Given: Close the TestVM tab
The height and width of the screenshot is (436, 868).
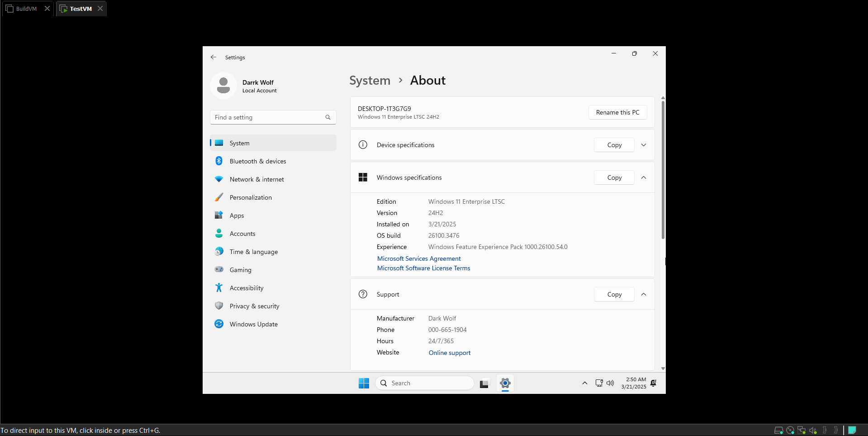Looking at the screenshot, I should (100, 9).
